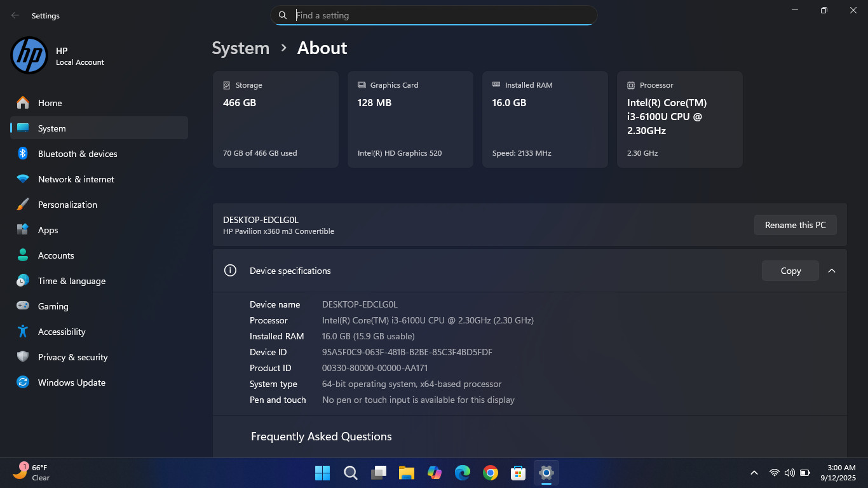Open Google Chrome from the taskbar

pyautogui.click(x=490, y=473)
